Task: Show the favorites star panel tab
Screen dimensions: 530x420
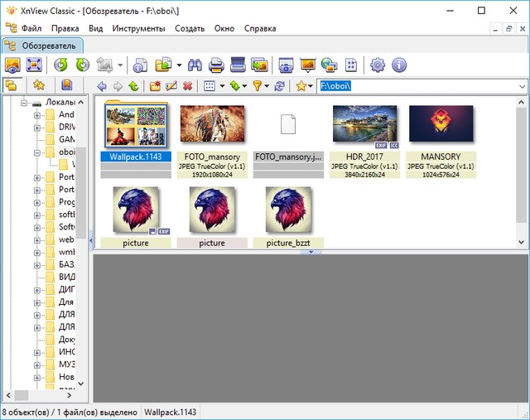Action: [x=38, y=85]
